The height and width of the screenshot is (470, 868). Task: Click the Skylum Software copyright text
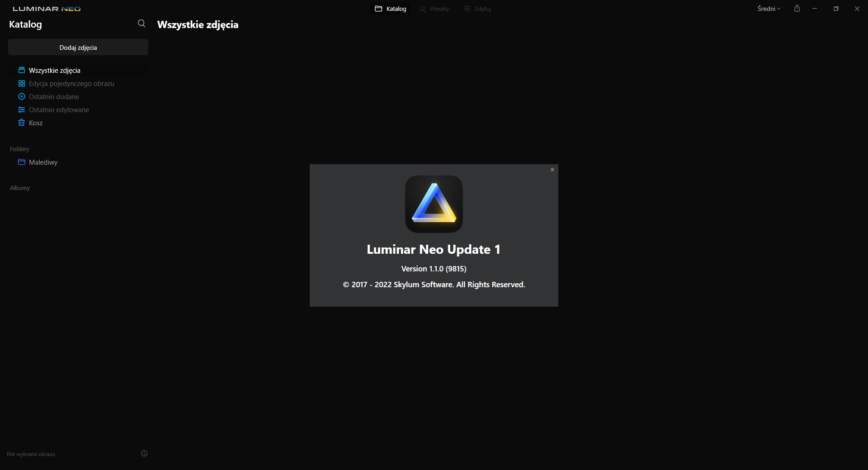point(434,285)
